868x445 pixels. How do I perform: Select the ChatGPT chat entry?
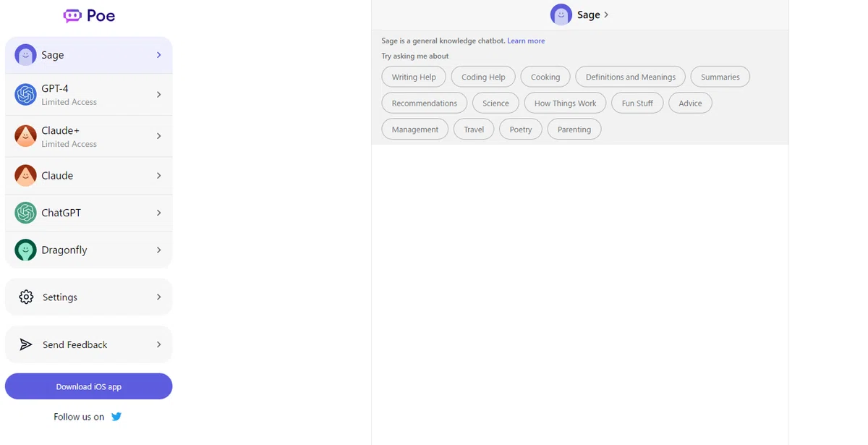88,213
